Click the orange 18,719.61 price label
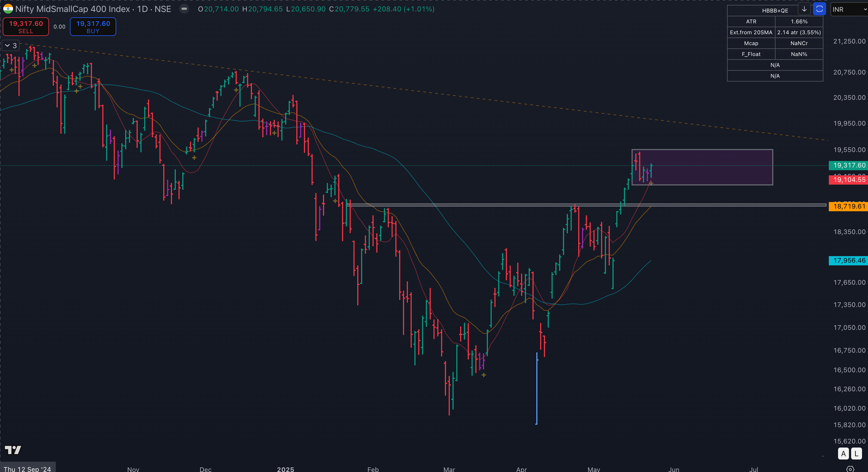 pyautogui.click(x=848, y=206)
